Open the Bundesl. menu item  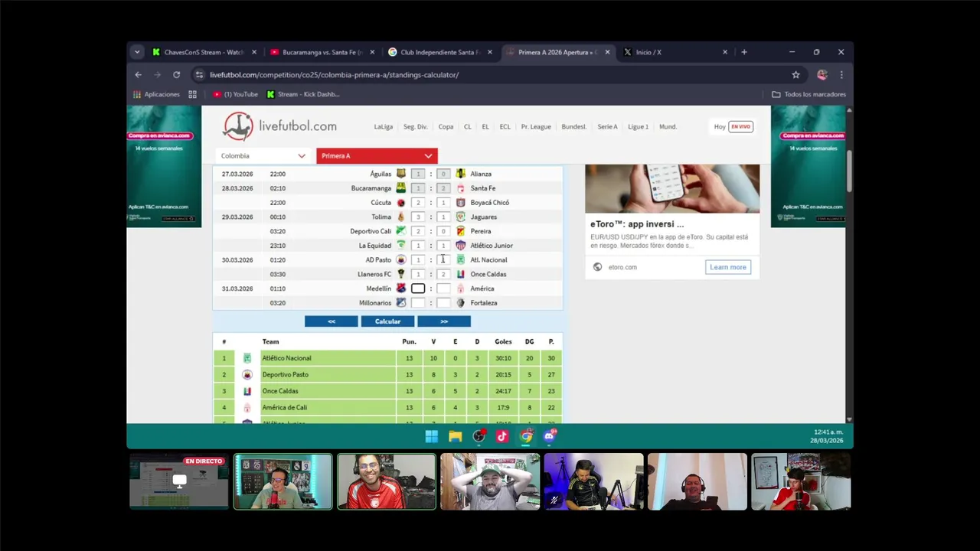[x=574, y=126]
